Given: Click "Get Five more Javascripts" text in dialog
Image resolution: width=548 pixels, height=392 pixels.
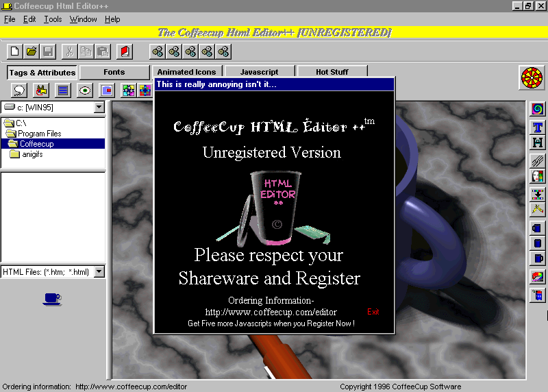Looking at the screenshot, I should click(271, 323).
